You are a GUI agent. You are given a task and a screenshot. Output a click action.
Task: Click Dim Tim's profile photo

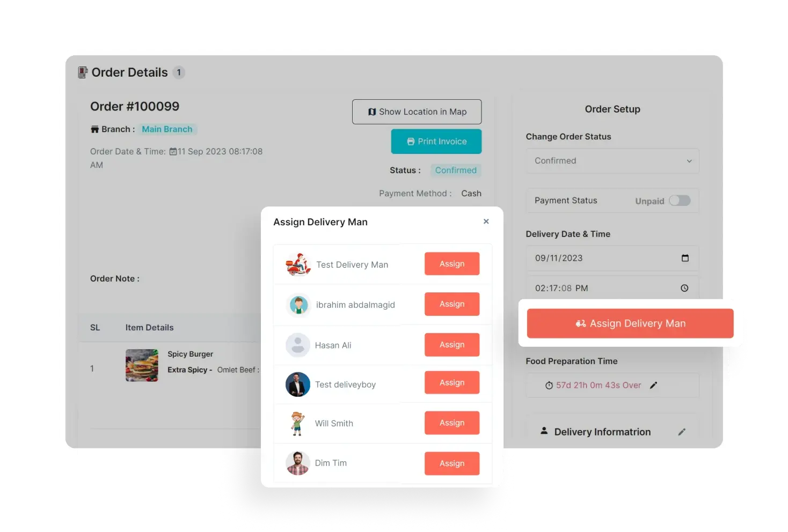point(298,463)
